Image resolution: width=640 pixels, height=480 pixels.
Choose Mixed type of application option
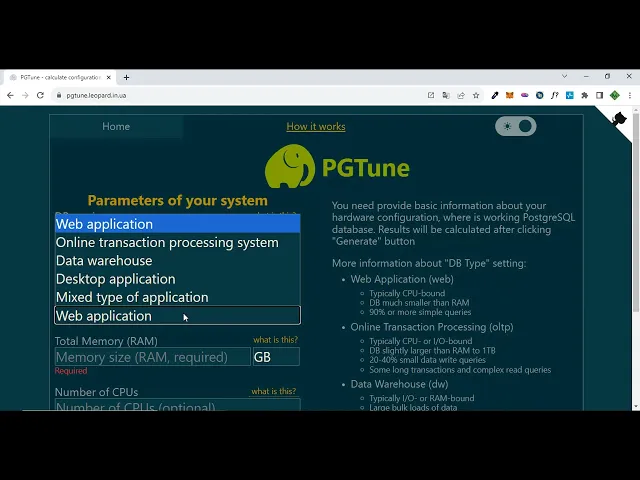178,298
